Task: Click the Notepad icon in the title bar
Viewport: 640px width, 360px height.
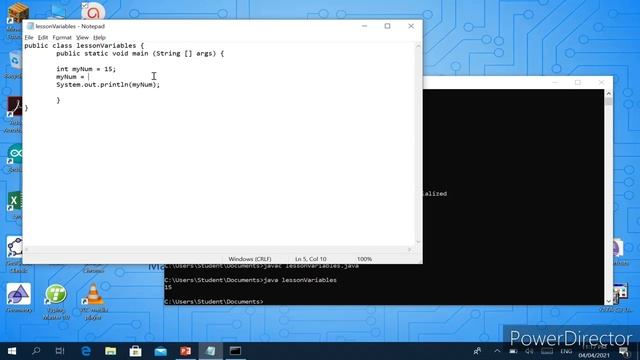Action: click(x=30, y=26)
